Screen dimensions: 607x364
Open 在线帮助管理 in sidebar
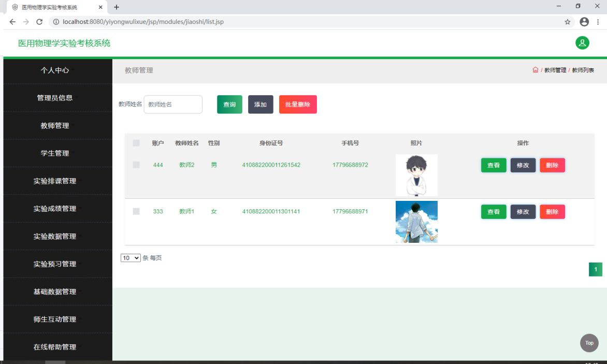55,347
